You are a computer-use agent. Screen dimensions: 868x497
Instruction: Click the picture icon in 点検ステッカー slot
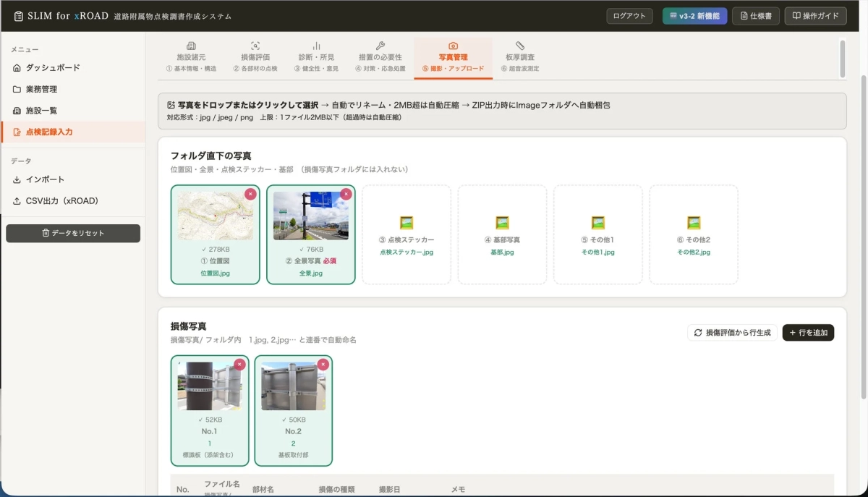click(407, 223)
